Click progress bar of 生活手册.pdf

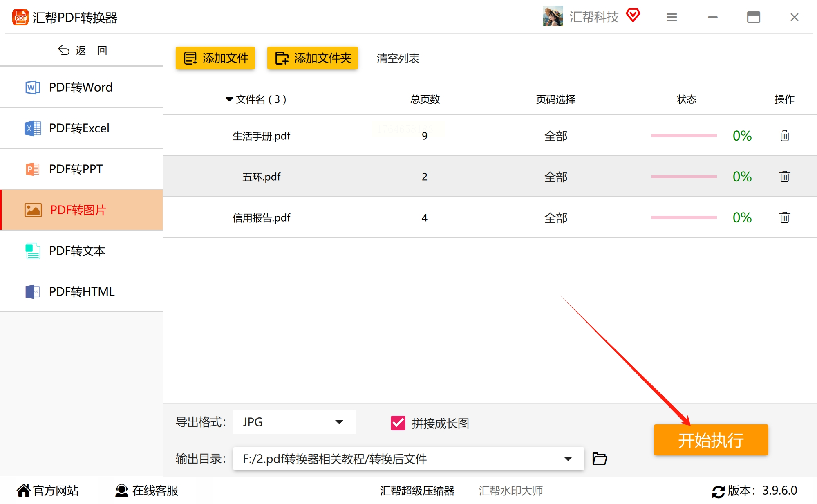(684, 136)
